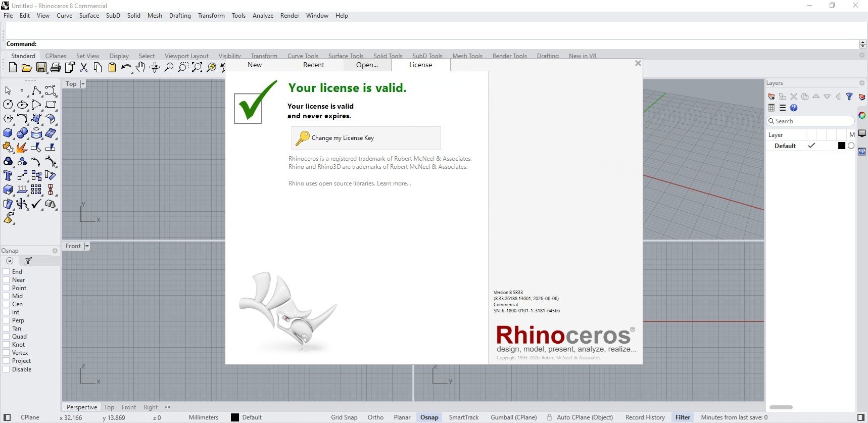Choose the Rectangle tool
868x423 pixels.
[x=51, y=105]
